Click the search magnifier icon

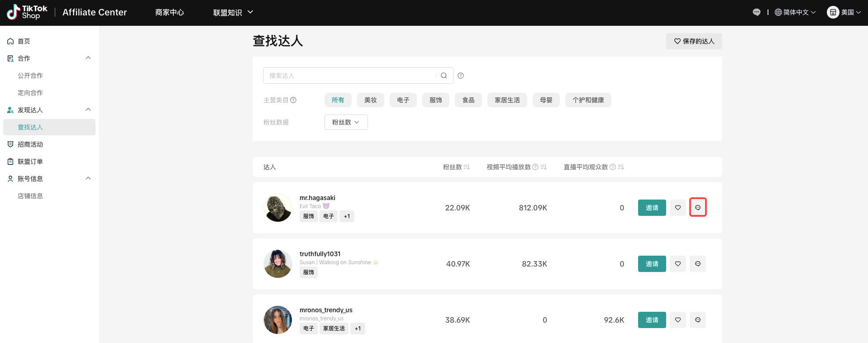coord(444,76)
